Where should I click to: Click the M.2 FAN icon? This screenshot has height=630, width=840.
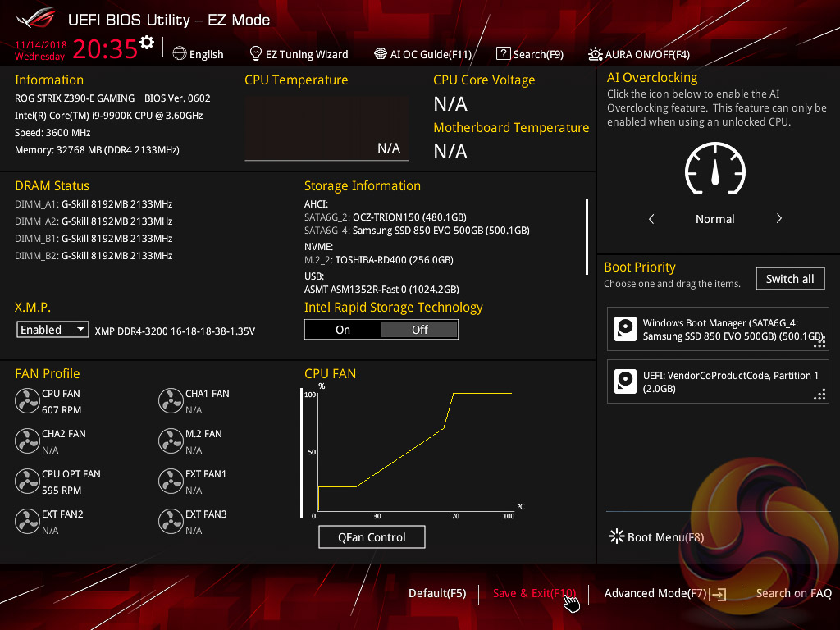pyautogui.click(x=171, y=441)
